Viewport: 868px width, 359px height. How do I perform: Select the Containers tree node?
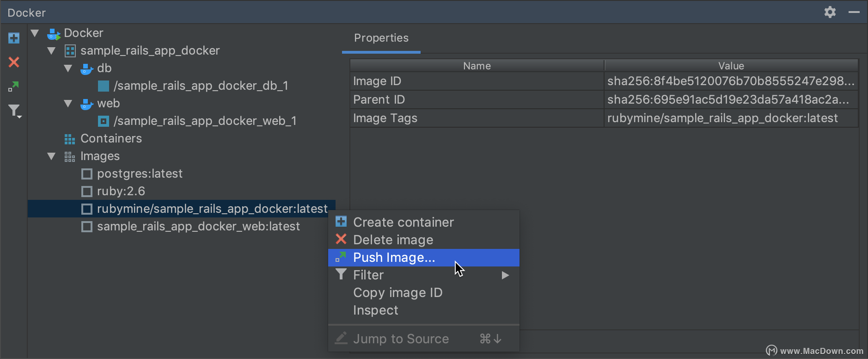[x=111, y=139]
